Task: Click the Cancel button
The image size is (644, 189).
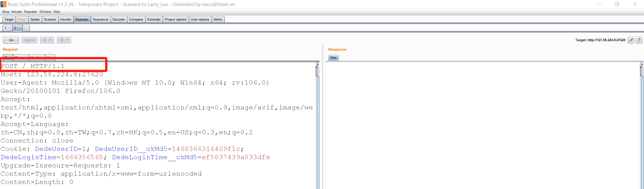Action: coord(29,40)
